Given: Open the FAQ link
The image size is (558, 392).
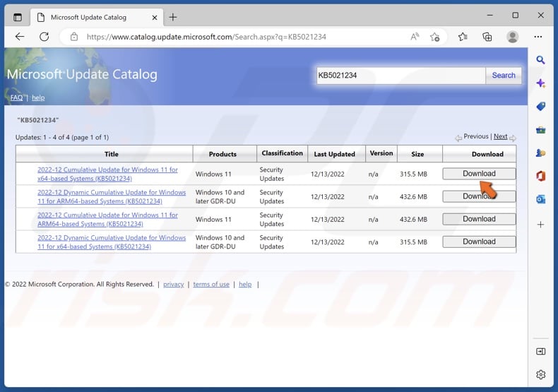Looking at the screenshot, I should pyautogui.click(x=16, y=97).
